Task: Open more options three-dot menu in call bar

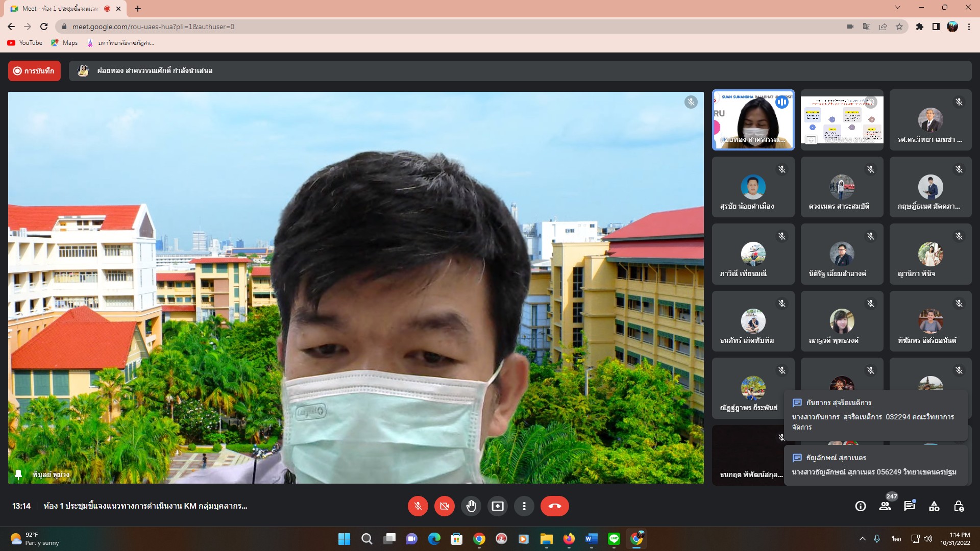Action: [524, 506]
